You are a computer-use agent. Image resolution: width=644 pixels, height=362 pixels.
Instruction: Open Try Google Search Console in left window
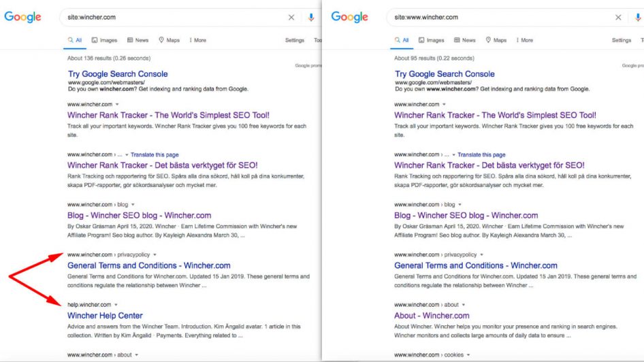point(118,74)
